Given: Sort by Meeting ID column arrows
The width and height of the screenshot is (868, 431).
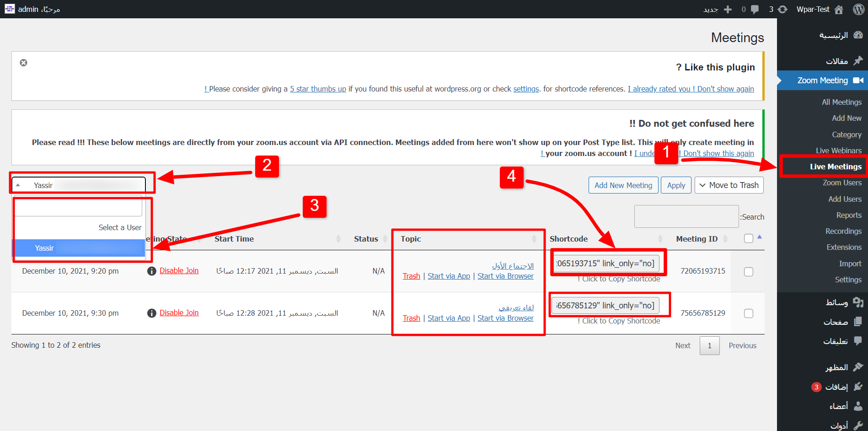Looking at the screenshot, I should point(725,239).
